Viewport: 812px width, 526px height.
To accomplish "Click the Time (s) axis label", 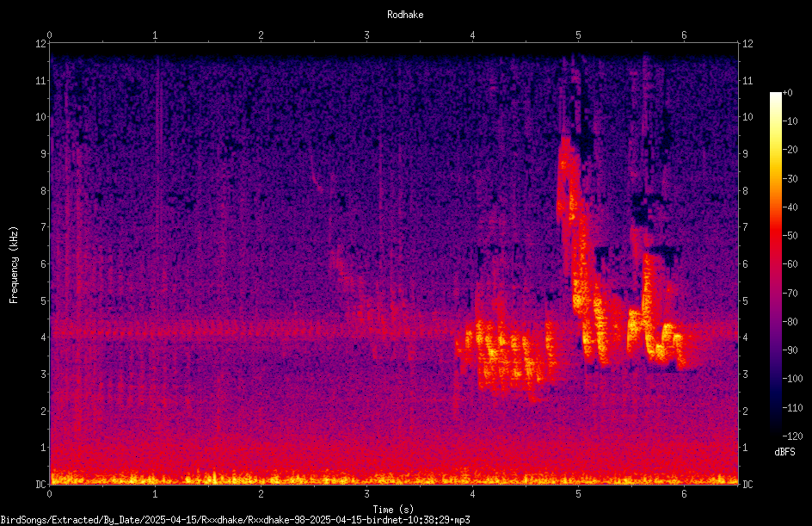I will point(393,510).
